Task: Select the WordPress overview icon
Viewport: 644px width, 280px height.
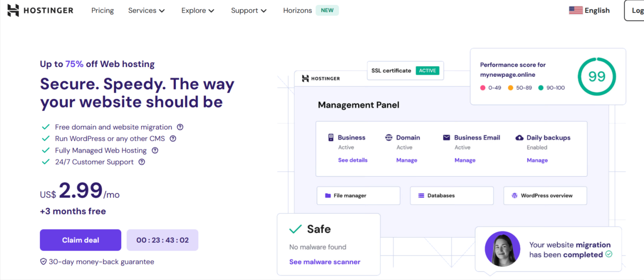Action: (514, 196)
